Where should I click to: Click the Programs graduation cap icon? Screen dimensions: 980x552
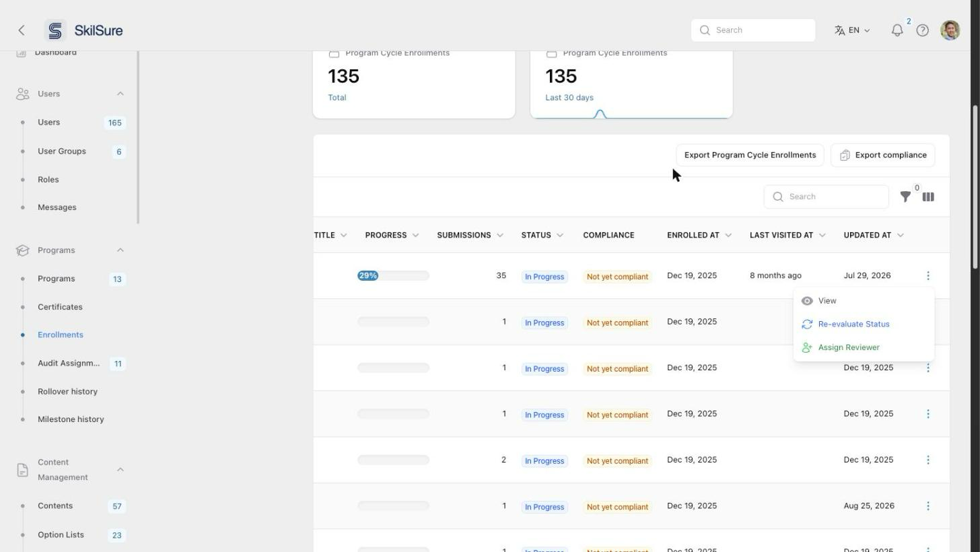[23, 250]
